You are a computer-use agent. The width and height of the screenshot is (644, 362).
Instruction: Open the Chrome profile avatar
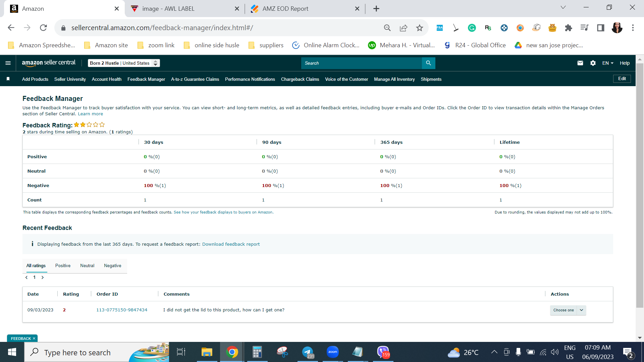[617, 28]
